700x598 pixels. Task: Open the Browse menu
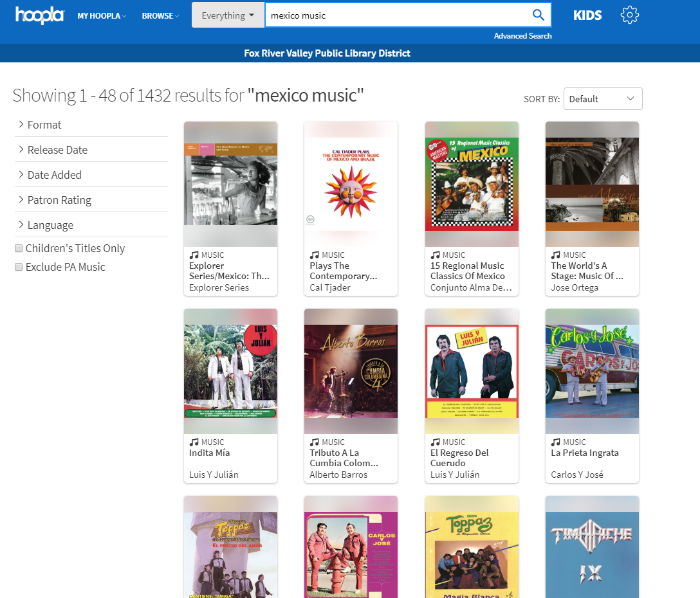coord(160,15)
